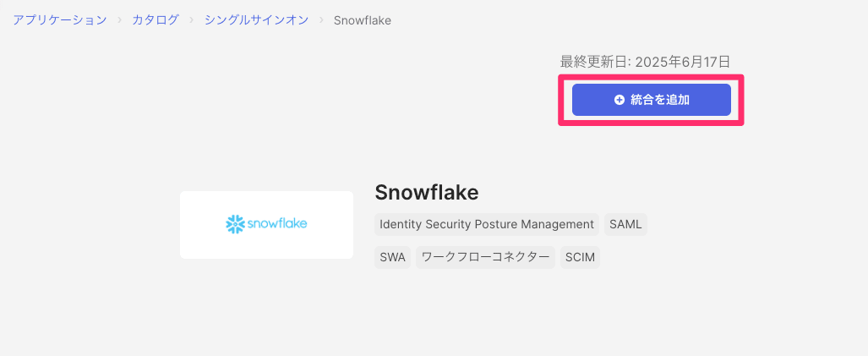This screenshot has height=356, width=868.
Task: Select the Identity Security Posture Management tag
Action: coord(487,224)
